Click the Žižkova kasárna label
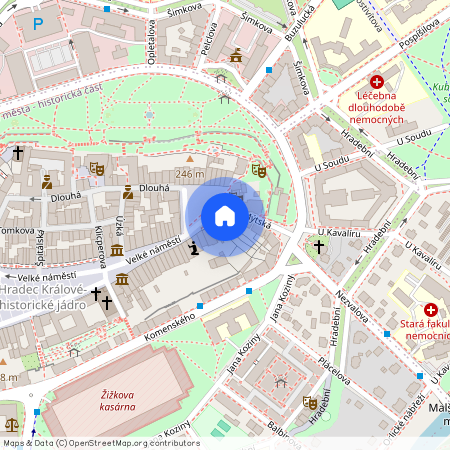The width and height of the screenshot is (450, 450). tap(118, 401)
